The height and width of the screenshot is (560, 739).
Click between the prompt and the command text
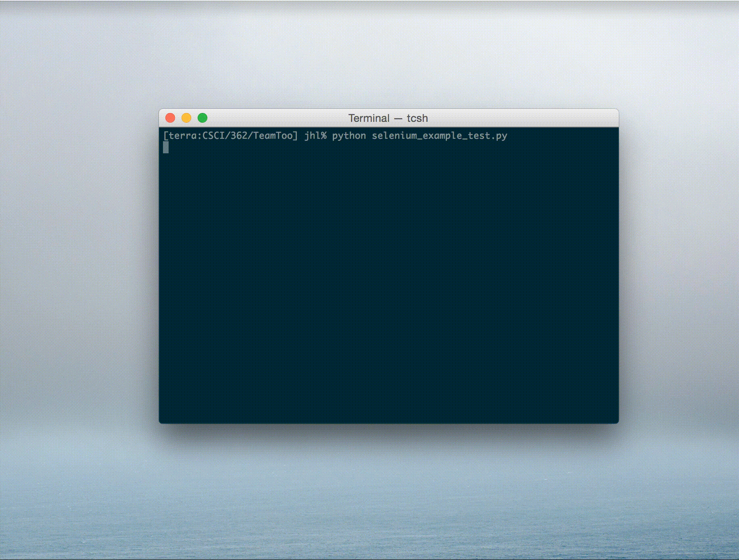(x=302, y=136)
